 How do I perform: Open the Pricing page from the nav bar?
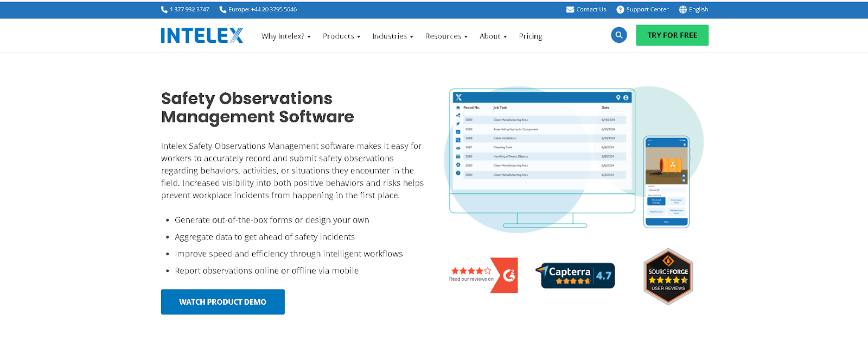[x=531, y=36]
